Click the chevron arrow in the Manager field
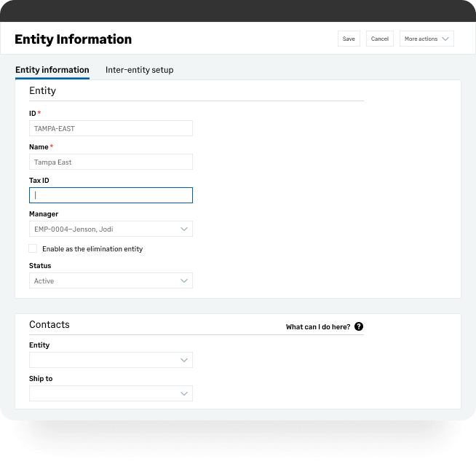 coord(184,229)
